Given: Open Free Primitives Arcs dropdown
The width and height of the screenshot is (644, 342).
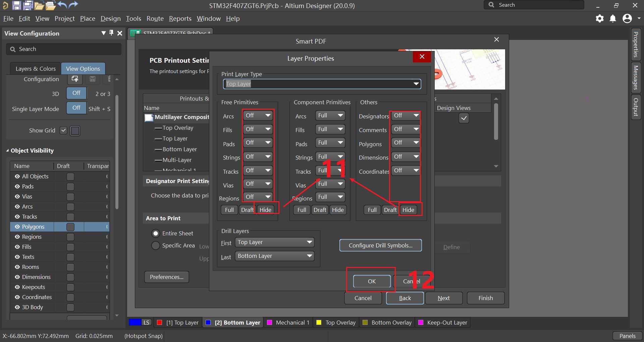Looking at the screenshot, I should [258, 115].
